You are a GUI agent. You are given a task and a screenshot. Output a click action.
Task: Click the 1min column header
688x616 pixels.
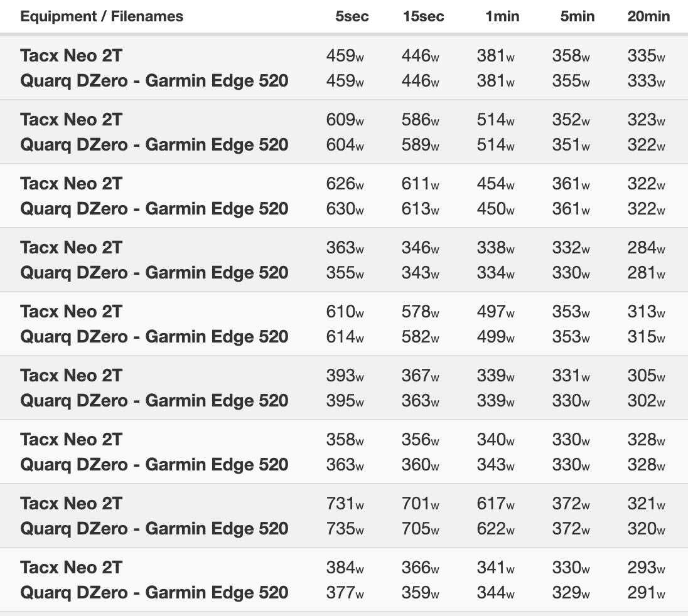(x=502, y=17)
